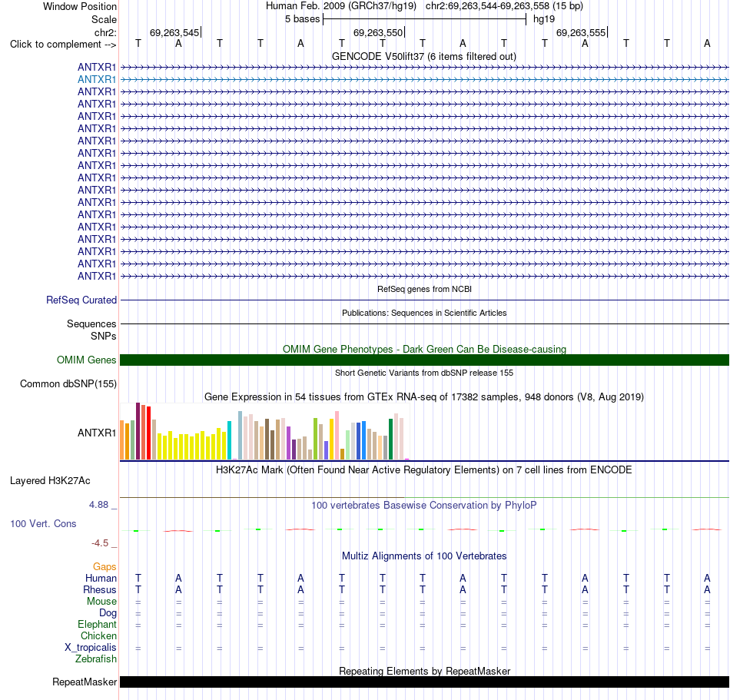This screenshot has height=700, width=730.
Task: Open 'Short Genetic Variants from dbSNP release 155' title
Action: pos(424,373)
